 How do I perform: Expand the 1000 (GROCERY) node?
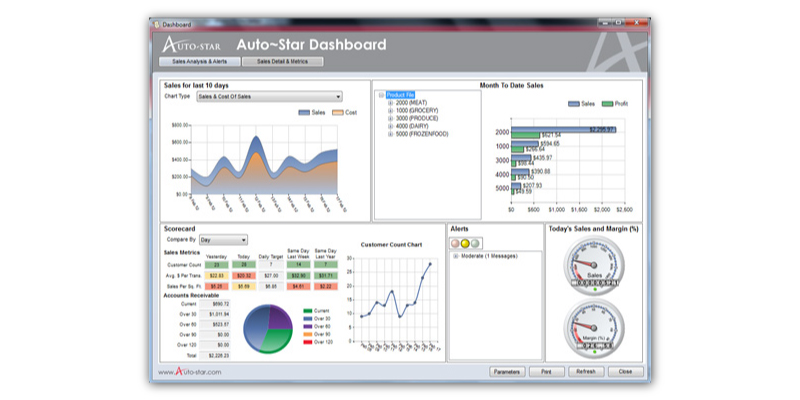point(390,110)
